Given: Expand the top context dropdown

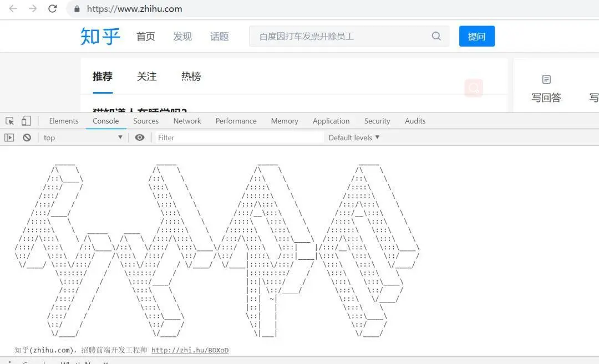Looking at the screenshot, I should click(83, 137).
